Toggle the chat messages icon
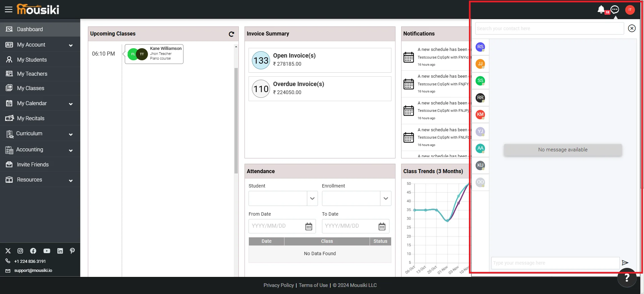This screenshot has width=644, height=294. pyautogui.click(x=615, y=9)
